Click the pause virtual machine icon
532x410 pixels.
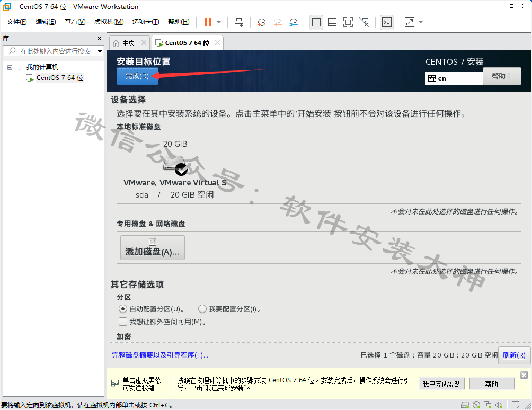pyautogui.click(x=207, y=22)
